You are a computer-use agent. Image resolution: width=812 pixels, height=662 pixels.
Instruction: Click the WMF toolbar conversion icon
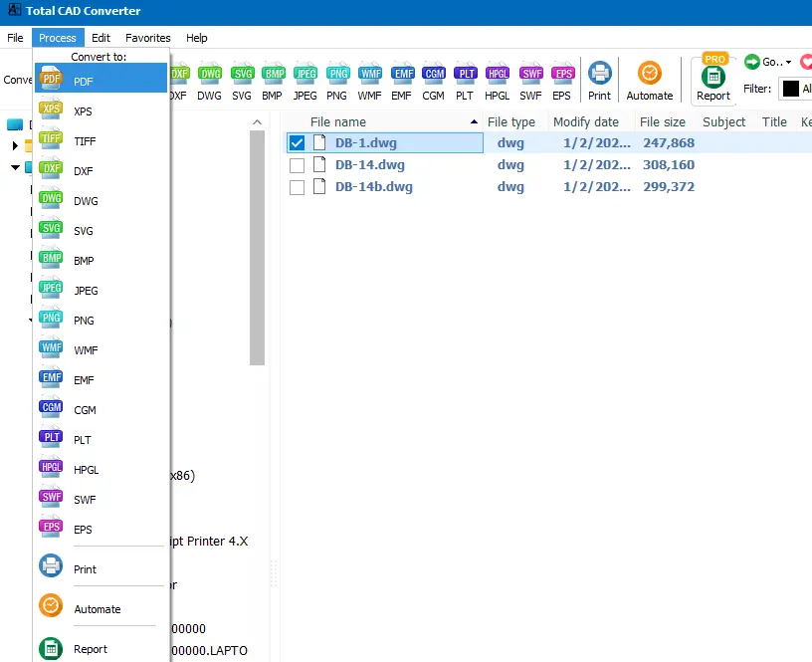(x=370, y=81)
